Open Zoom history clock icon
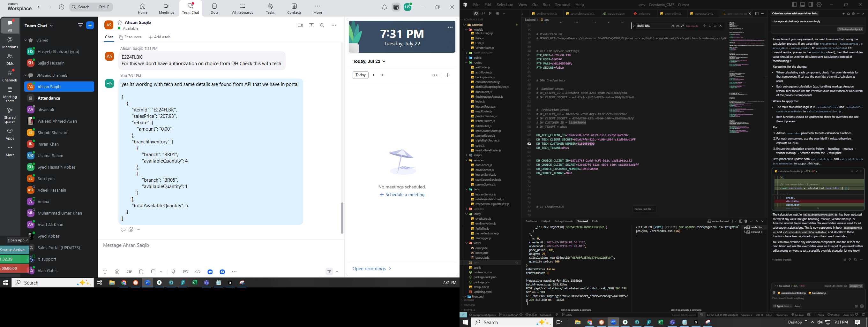The width and height of the screenshot is (868, 327). (x=61, y=7)
